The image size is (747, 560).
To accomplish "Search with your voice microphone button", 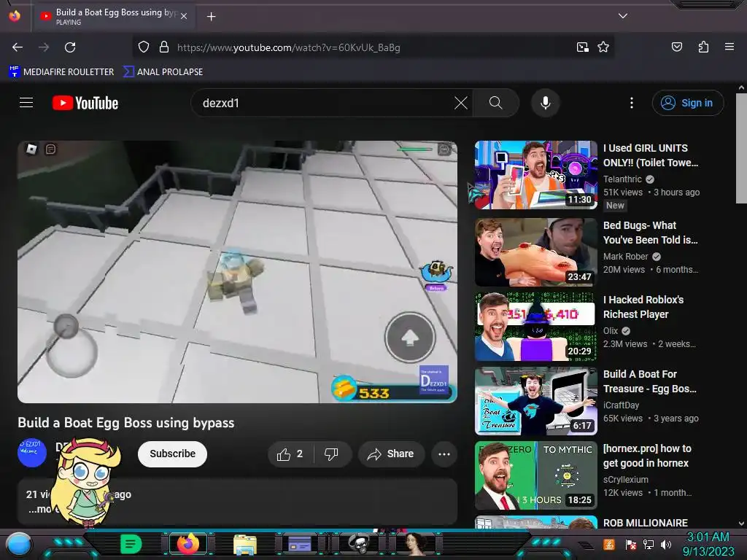I will [546, 103].
